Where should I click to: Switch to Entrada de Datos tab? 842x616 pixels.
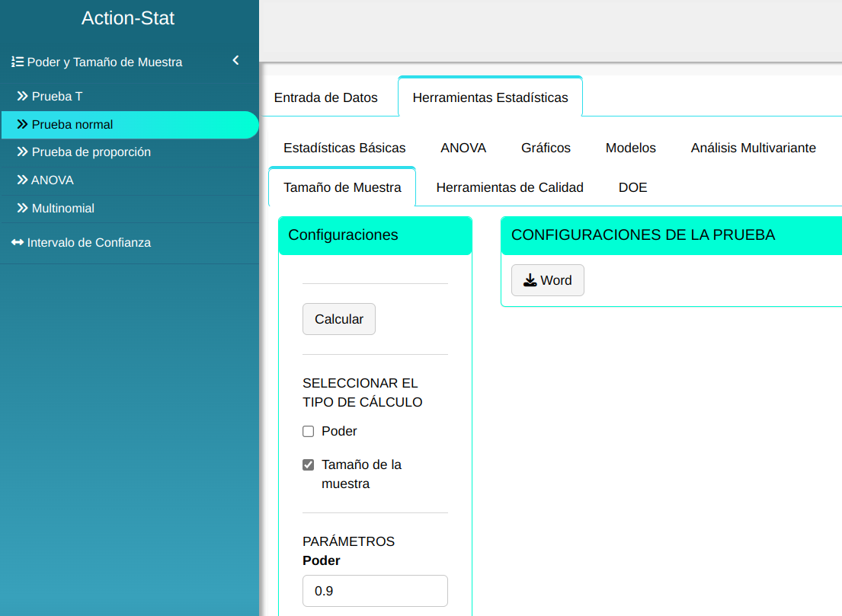click(x=325, y=97)
